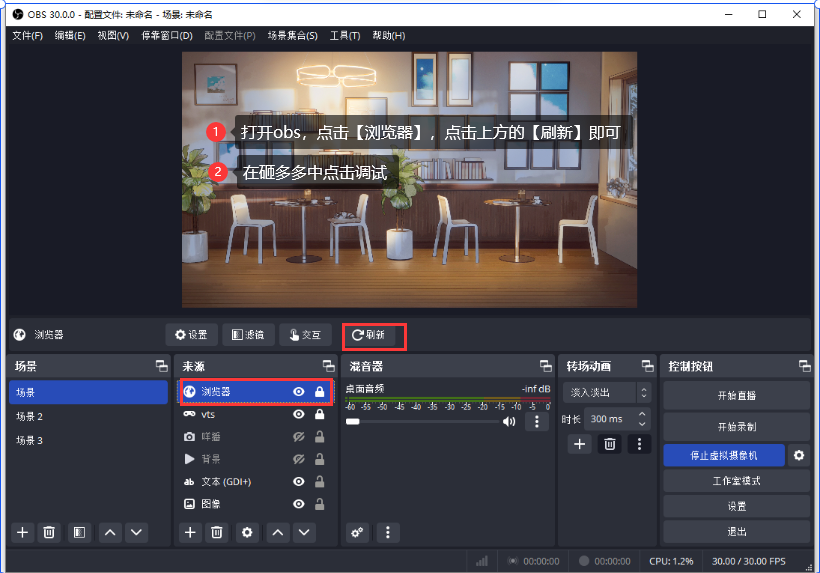Viewport: 820px width, 573px height.
Task: Undock the 场景 panel via float icon
Action: (162, 366)
